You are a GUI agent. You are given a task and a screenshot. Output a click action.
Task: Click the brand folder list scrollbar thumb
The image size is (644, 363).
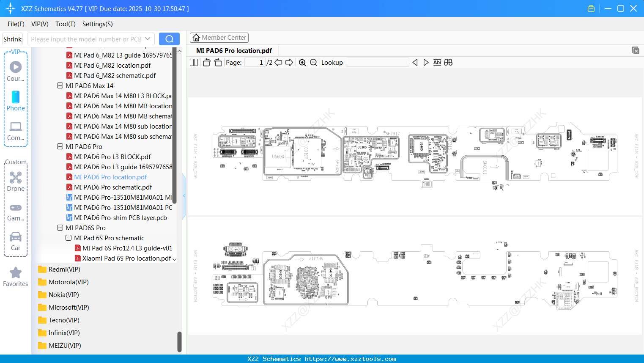[179, 342]
